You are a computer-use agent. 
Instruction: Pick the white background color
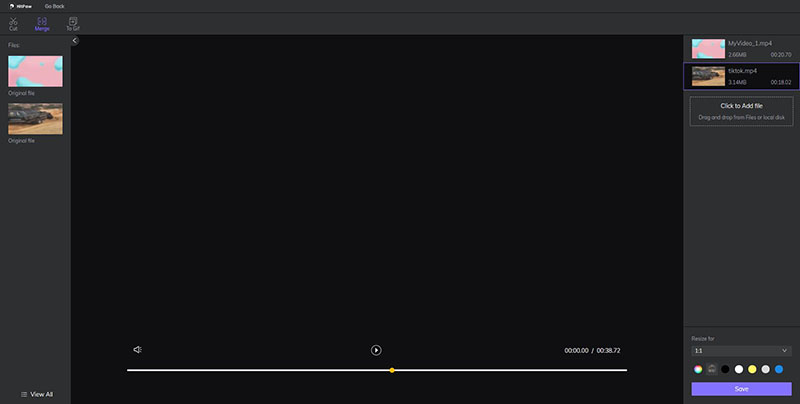point(738,369)
